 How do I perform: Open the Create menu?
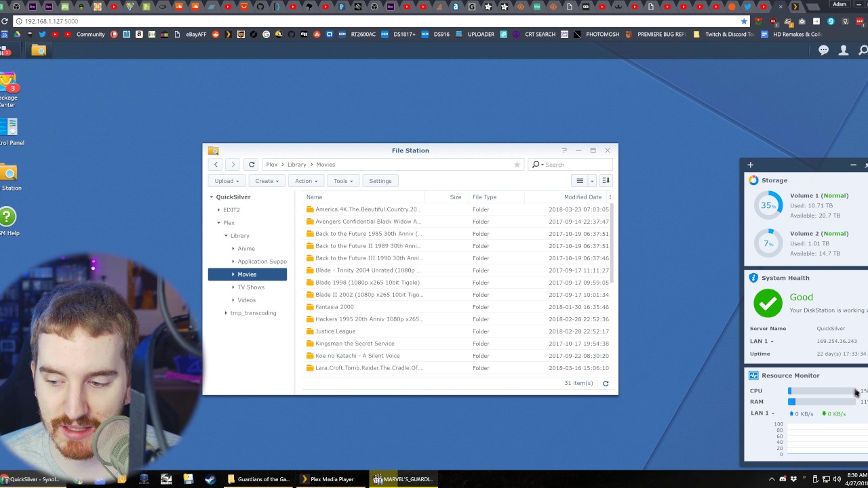coord(267,181)
